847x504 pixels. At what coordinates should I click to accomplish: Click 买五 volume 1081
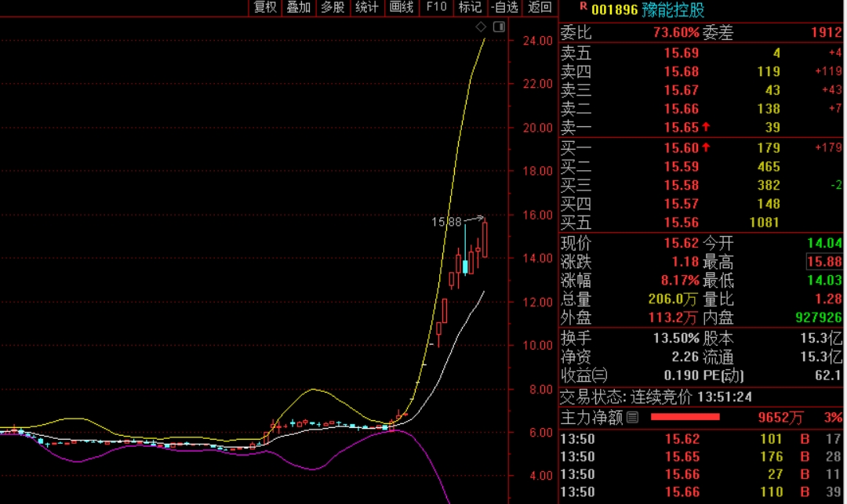click(765, 223)
